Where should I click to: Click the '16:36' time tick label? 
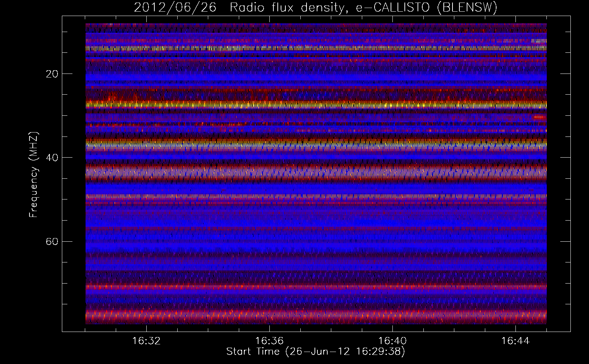pos(269,341)
